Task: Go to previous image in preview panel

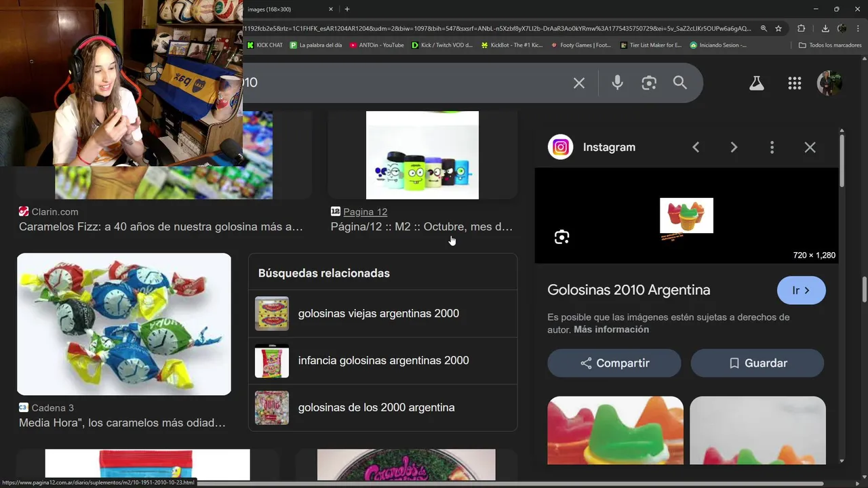Action: click(696, 147)
